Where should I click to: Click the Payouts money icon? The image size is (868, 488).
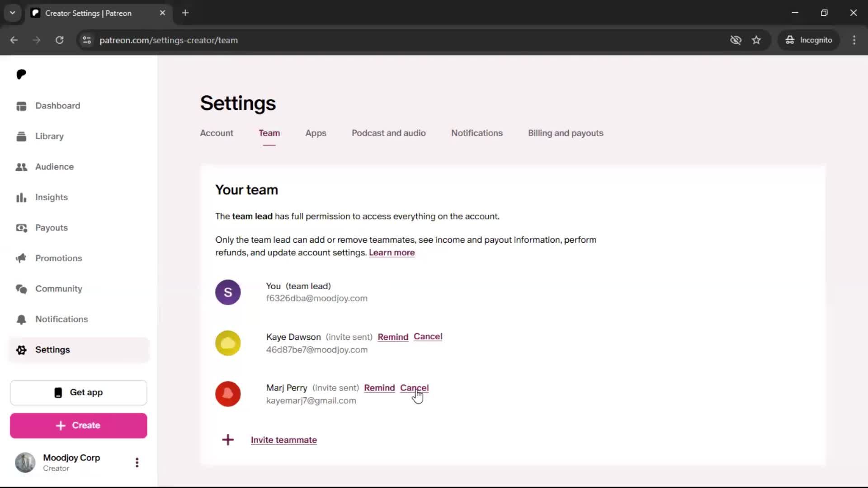pyautogui.click(x=21, y=228)
